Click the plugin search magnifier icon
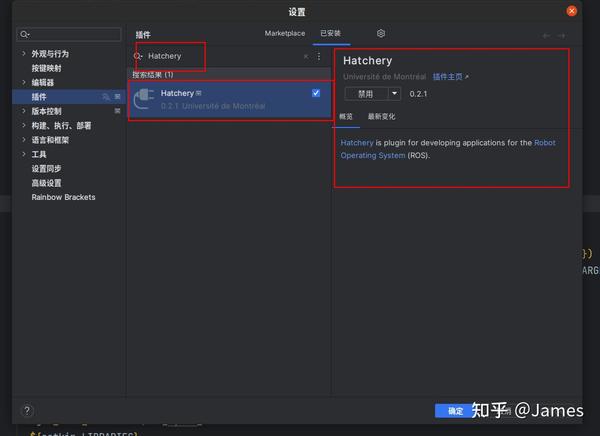Viewport: 600px width, 436px height. tap(138, 56)
